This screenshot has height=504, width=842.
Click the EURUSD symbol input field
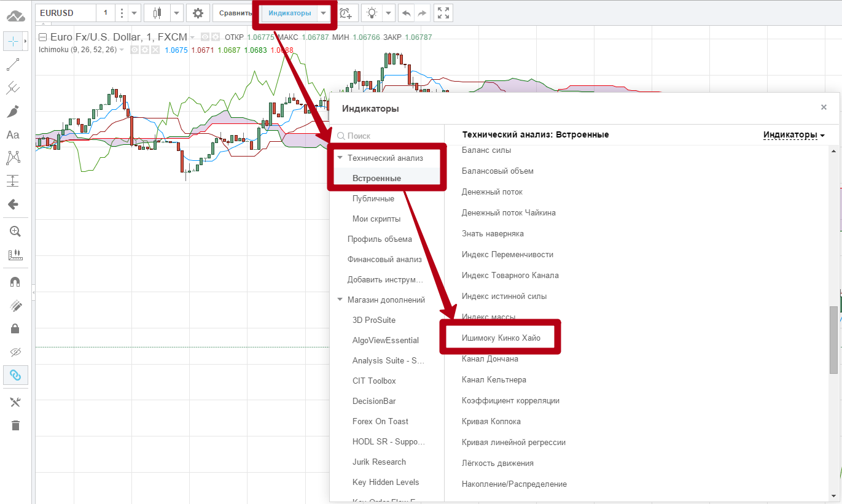66,13
